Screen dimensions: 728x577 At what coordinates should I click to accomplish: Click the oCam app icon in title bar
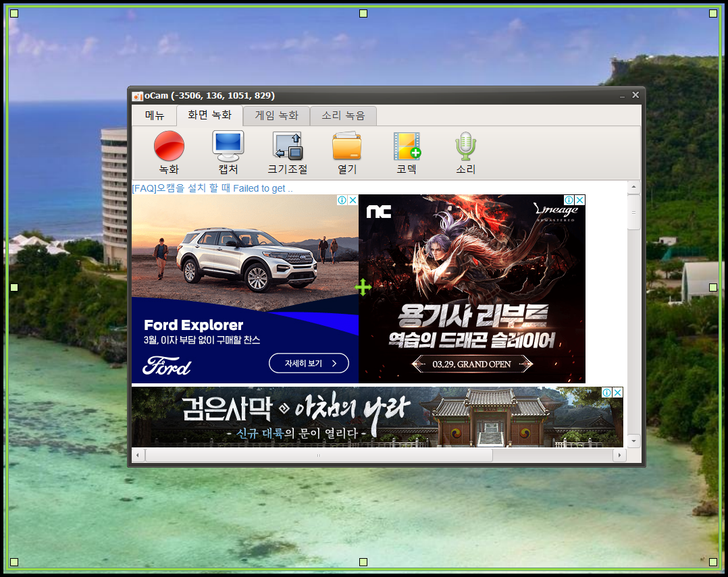tap(138, 96)
